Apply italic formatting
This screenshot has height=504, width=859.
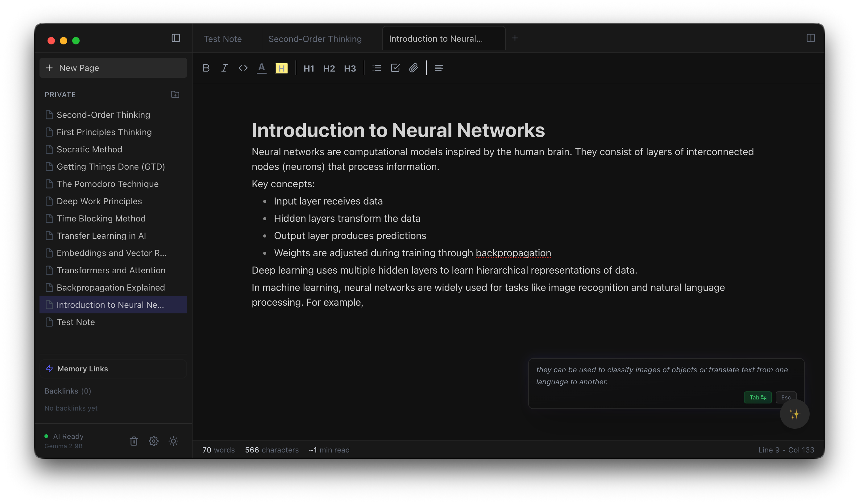pyautogui.click(x=224, y=68)
